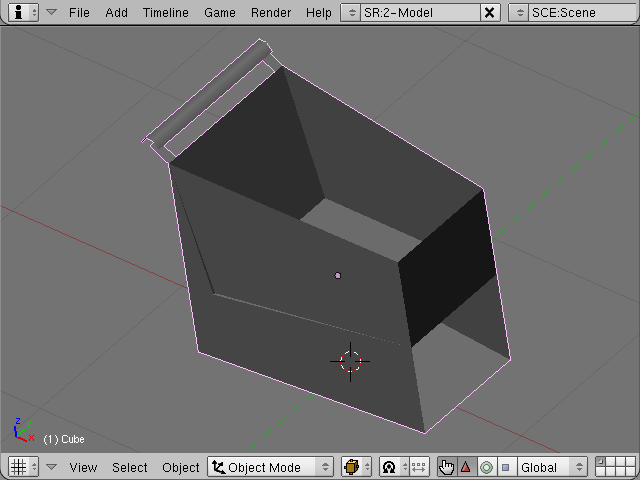
Task: Select the first layer button
Action: [601, 462]
